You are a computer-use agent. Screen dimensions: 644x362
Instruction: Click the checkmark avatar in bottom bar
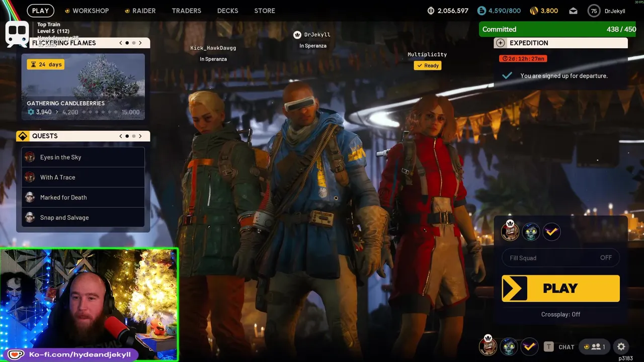tap(529, 346)
